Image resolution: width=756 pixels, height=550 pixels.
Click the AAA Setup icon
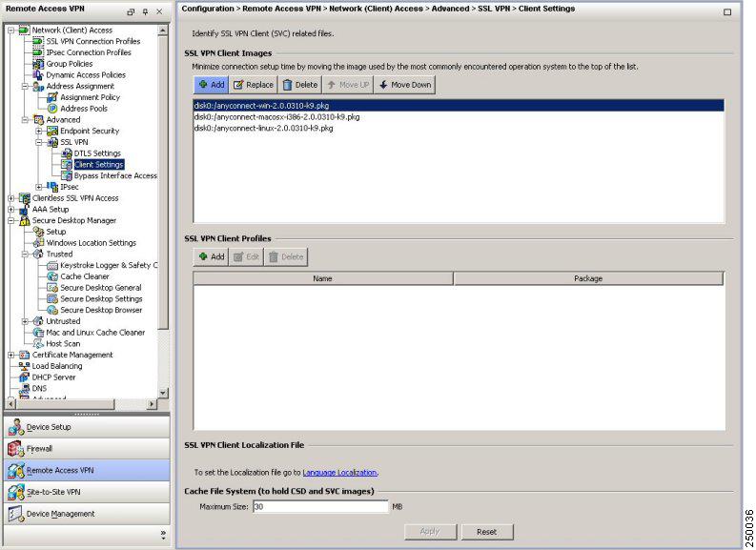coord(25,209)
